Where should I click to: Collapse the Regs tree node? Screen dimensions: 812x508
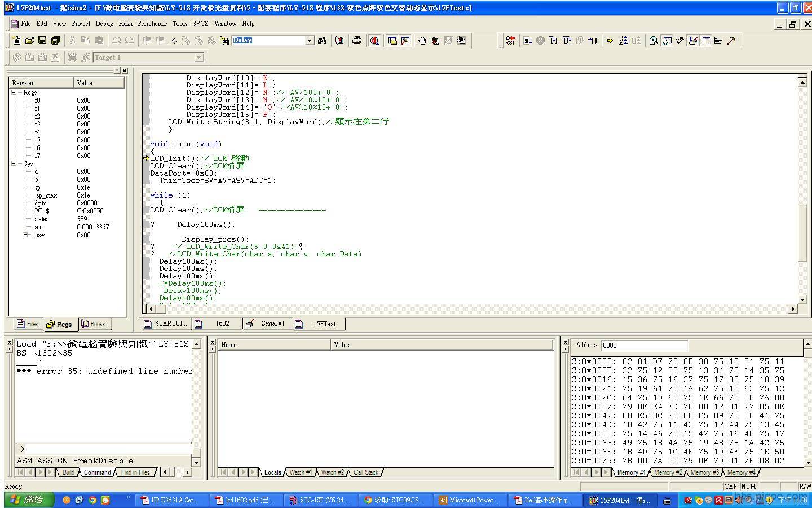click(15, 92)
